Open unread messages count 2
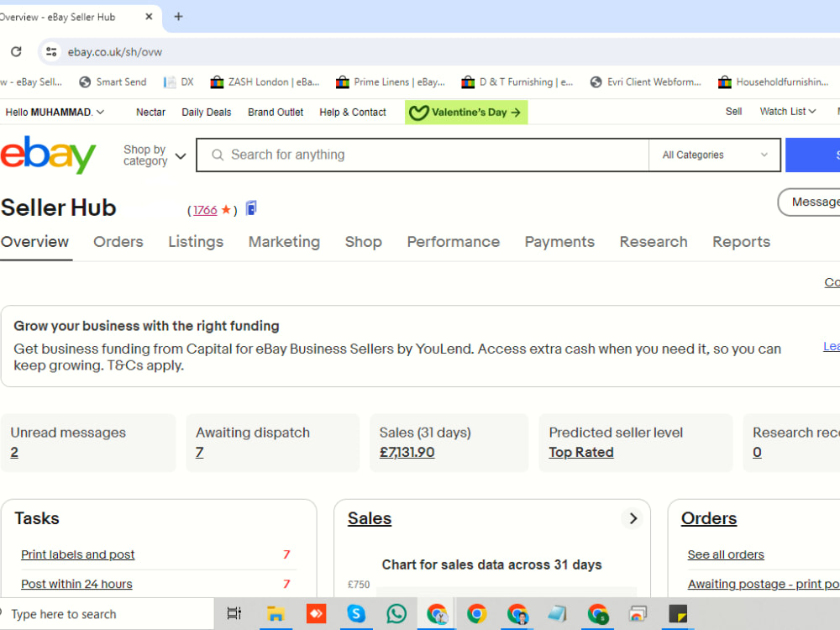The height and width of the screenshot is (630, 840). [x=14, y=452]
